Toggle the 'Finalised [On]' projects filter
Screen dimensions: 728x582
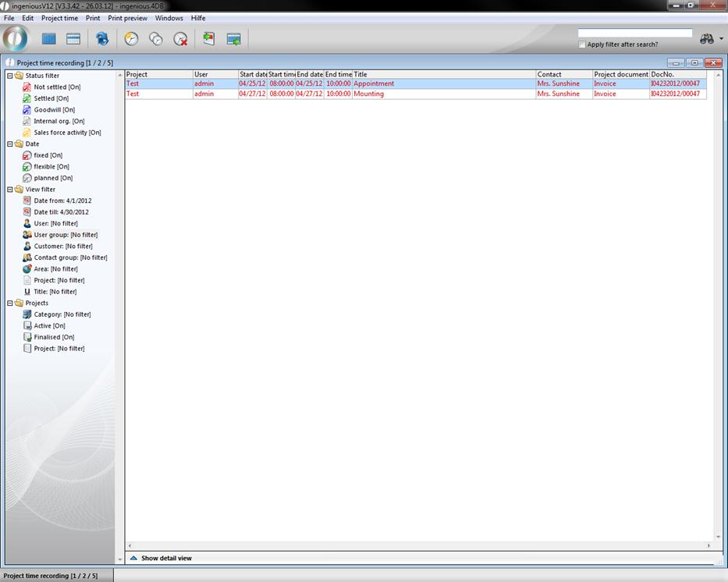click(x=54, y=337)
